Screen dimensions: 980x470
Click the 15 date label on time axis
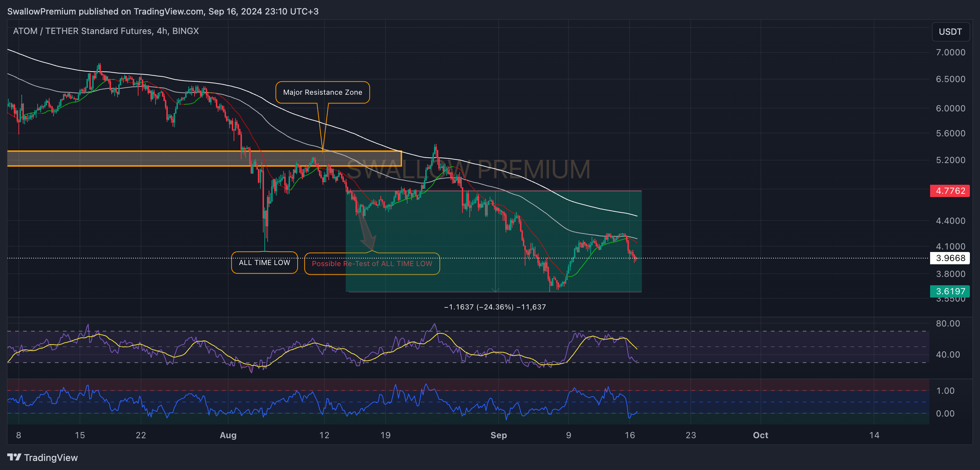80,435
